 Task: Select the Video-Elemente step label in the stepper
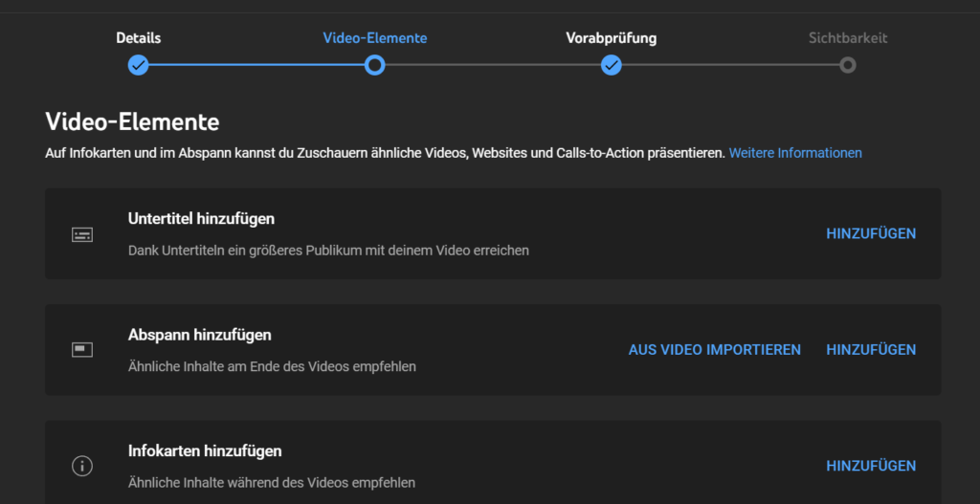point(375,38)
